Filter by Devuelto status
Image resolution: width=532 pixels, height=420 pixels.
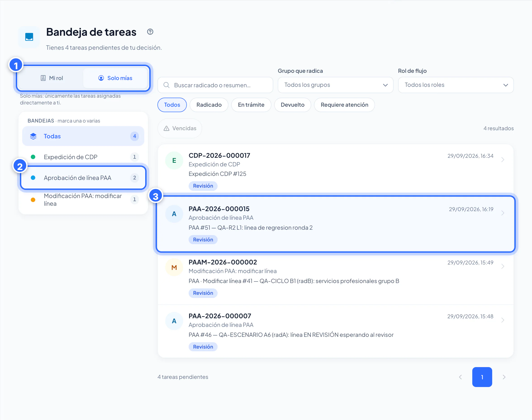coord(292,105)
